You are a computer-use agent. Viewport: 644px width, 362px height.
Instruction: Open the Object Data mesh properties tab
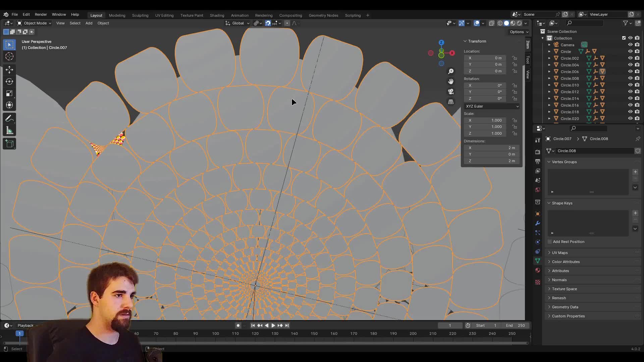point(538,261)
